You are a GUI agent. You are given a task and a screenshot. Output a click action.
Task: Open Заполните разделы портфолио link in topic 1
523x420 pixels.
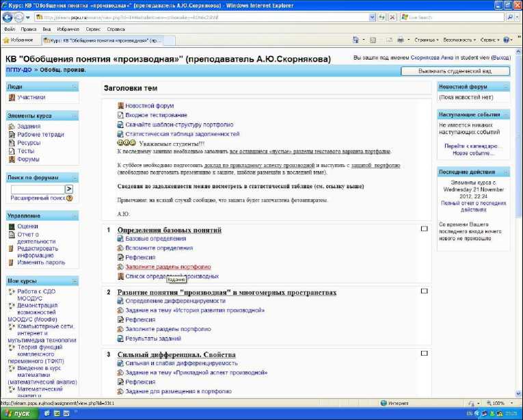coord(168,267)
